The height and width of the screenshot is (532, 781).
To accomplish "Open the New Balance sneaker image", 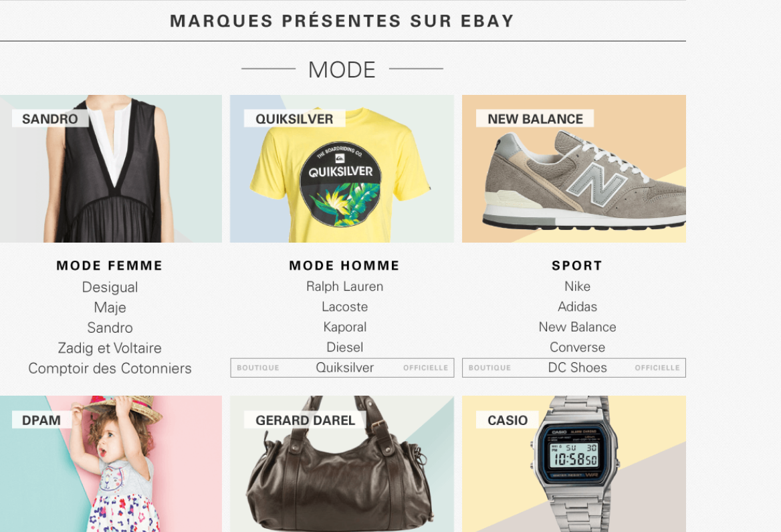I will pos(574,168).
